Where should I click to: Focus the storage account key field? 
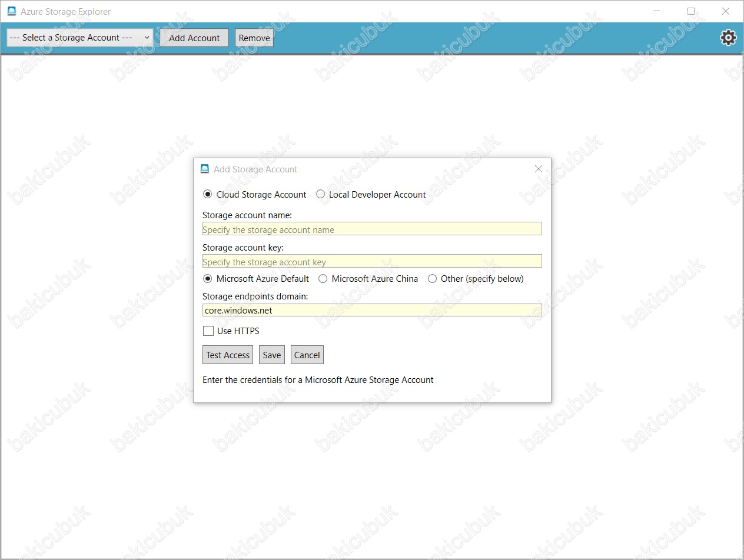pos(372,261)
